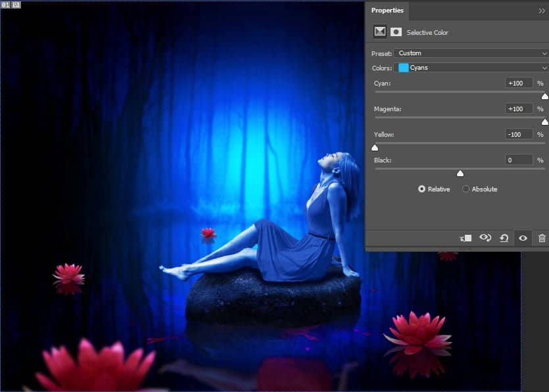Click the view previous state icon
Viewport: 549px width, 392px height.
click(x=485, y=238)
